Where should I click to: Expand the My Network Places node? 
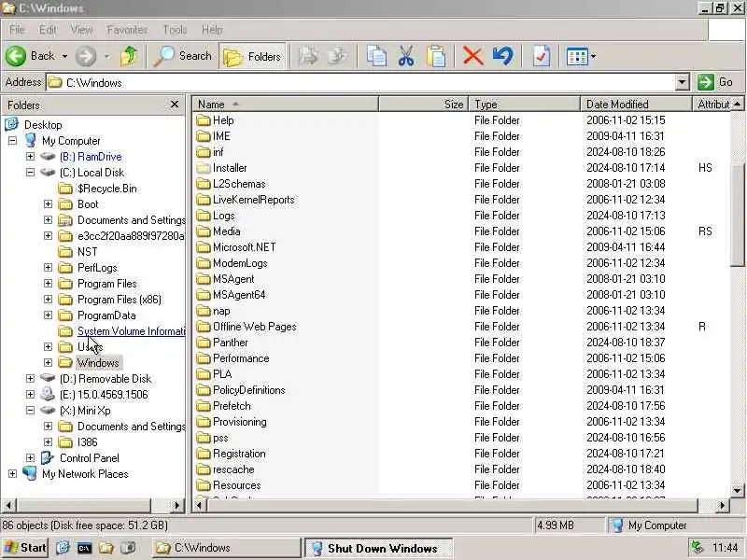tap(12, 474)
